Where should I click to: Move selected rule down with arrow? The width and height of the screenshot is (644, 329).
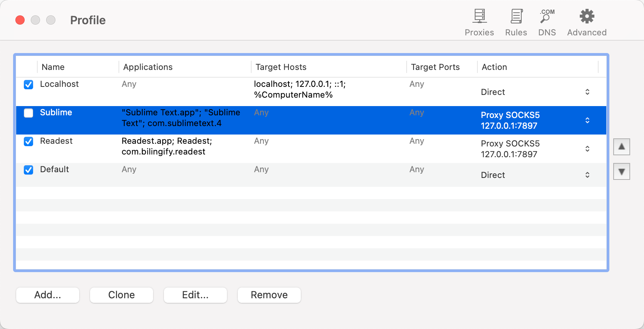coord(622,171)
